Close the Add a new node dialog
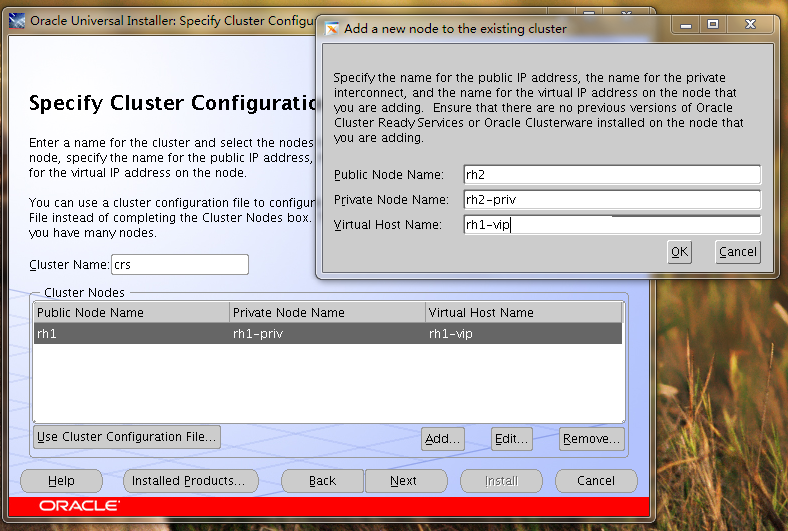 click(x=750, y=25)
